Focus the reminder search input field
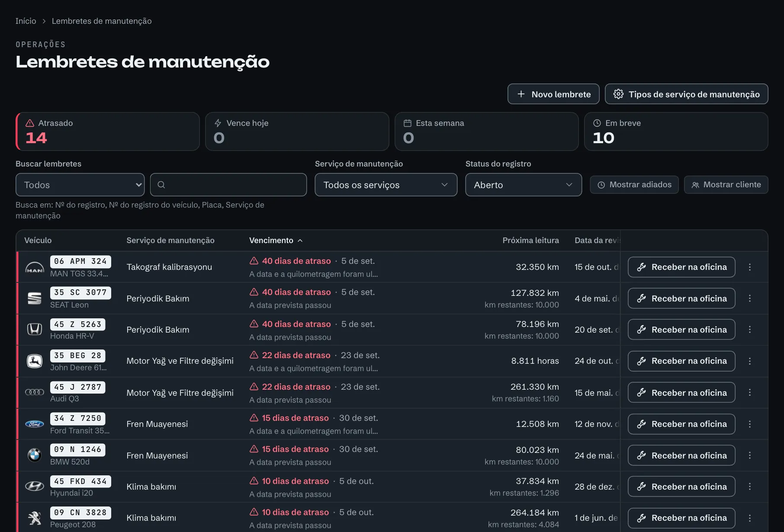 [x=228, y=185]
